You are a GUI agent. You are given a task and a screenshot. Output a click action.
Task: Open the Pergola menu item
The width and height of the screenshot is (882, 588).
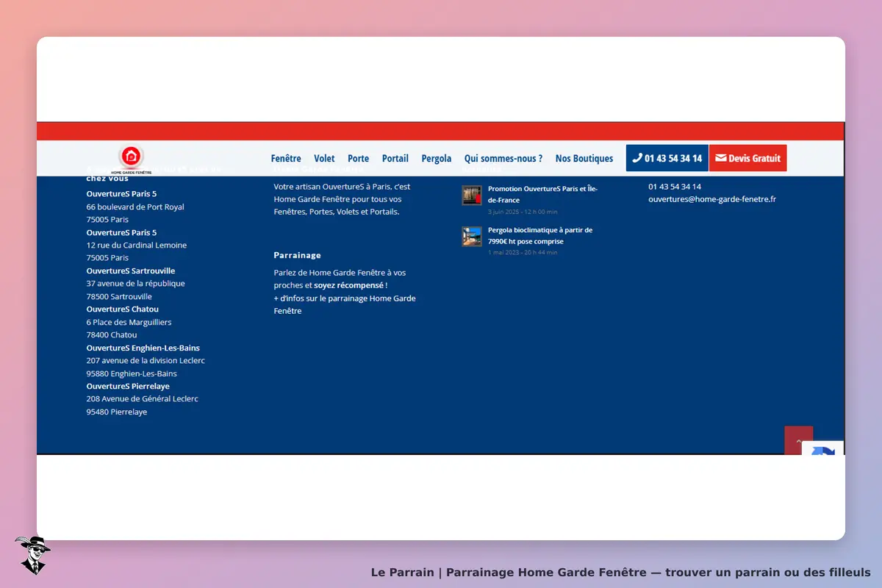pos(437,158)
